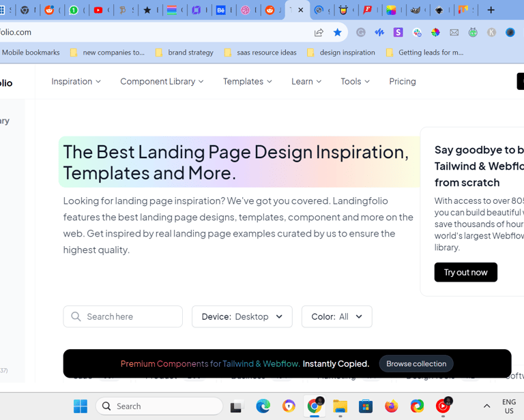Open the brand strategy bookmark folder
This screenshot has height=420, width=524.
(184, 52)
